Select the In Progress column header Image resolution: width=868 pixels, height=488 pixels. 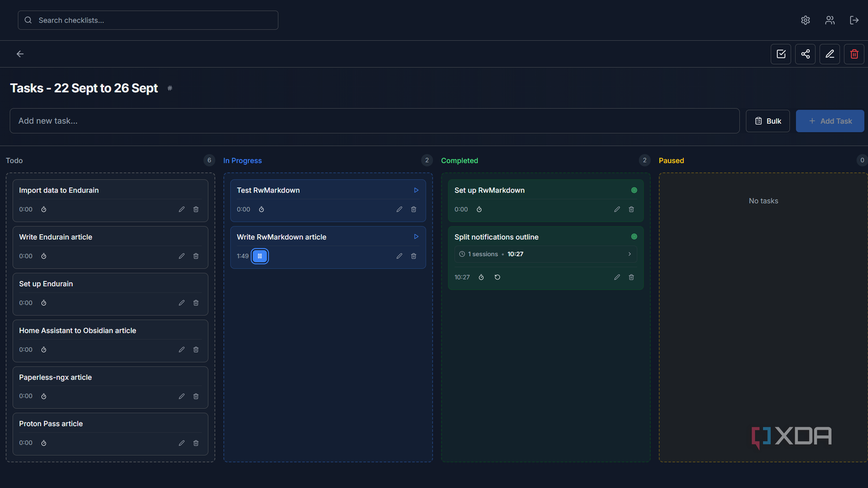tap(242, 161)
